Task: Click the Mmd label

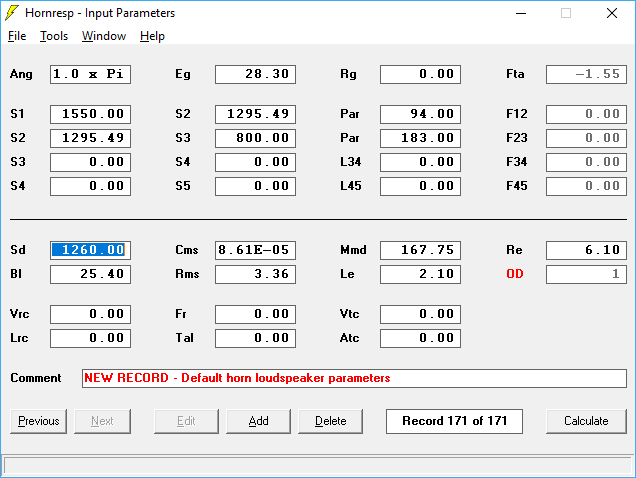Action: [x=353, y=250]
